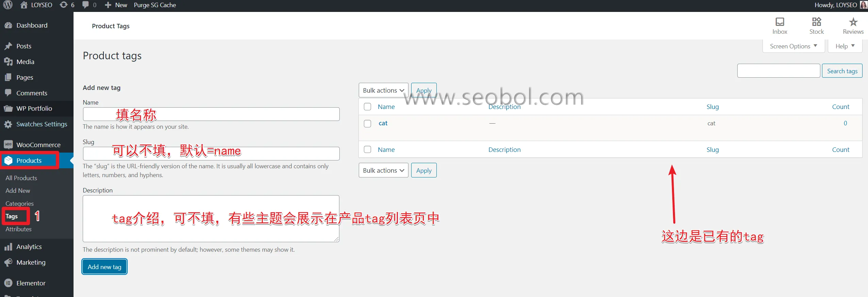Select all tags using footer checkbox
Image resolution: width=868 pixels, height=297 pixels.
tap(367, 150)
